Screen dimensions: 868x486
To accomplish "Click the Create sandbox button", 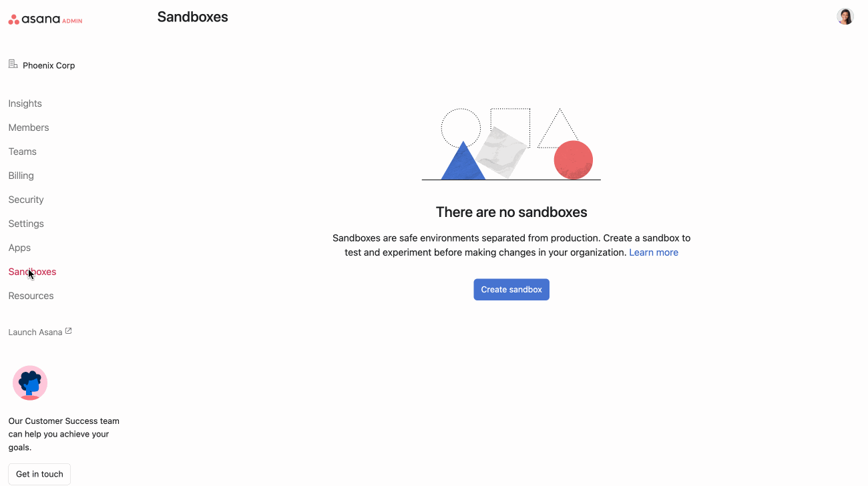I will click(x=511, y=289).
